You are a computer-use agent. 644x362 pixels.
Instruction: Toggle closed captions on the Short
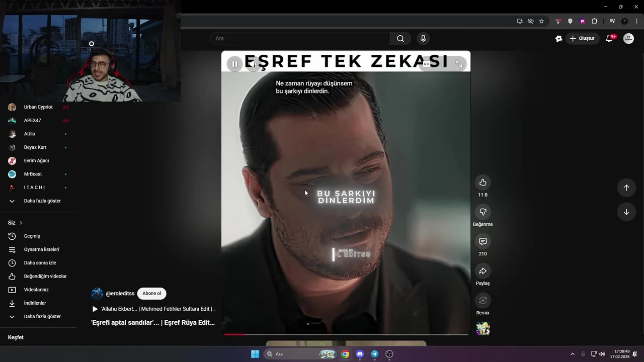427,64
